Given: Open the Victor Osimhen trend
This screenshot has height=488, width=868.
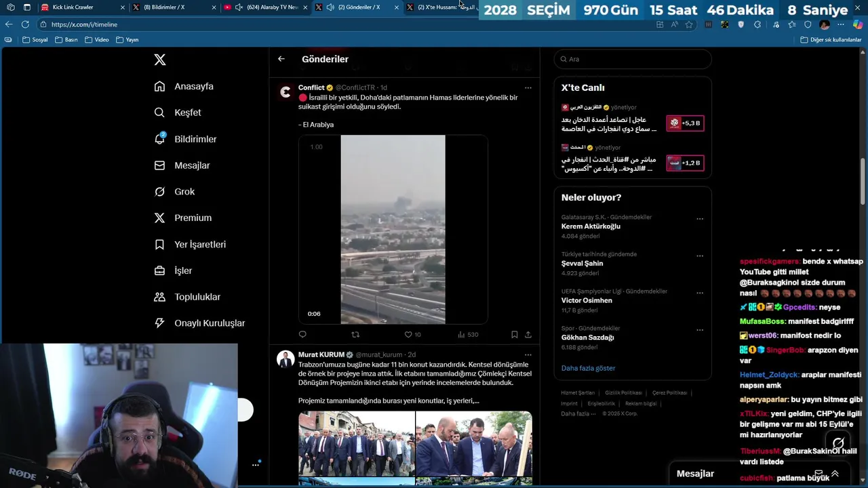Looking at the screenshot, I should tap(587, 300).
